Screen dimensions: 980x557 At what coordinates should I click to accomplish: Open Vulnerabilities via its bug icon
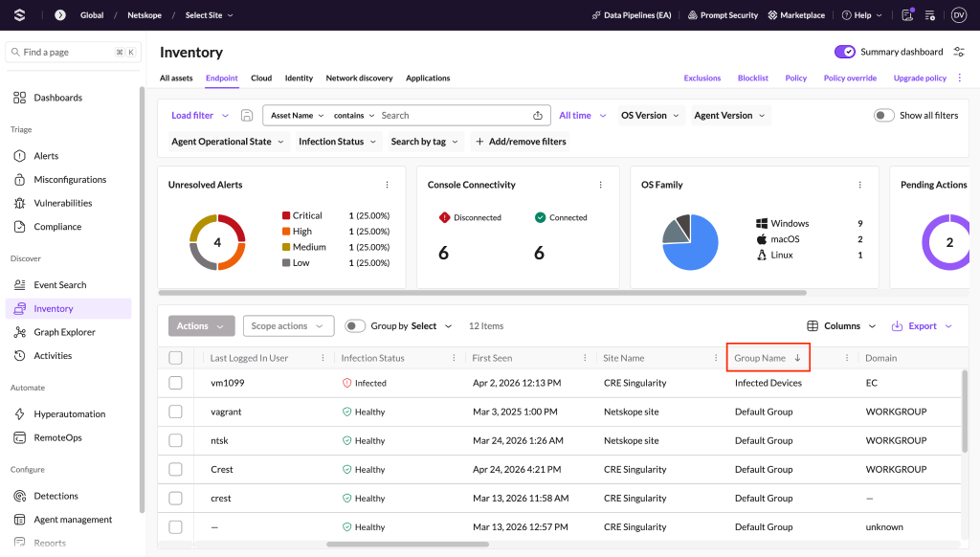coord(20,203)
